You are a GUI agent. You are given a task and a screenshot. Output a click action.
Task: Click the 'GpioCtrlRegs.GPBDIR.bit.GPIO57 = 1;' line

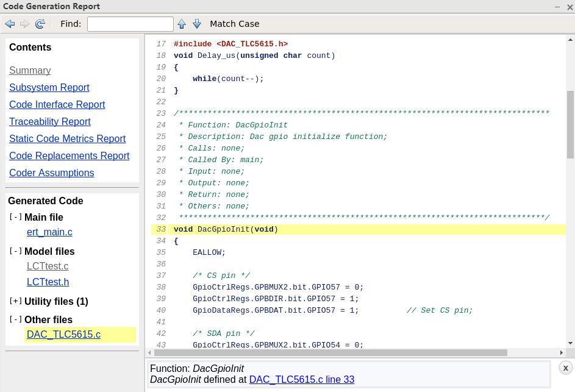(276, 299)
